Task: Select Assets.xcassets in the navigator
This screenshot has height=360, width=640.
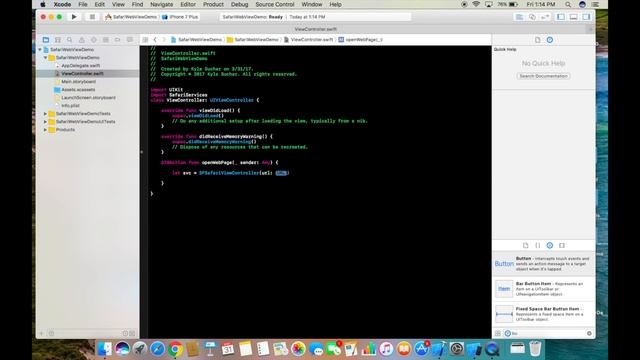Action: (x=78, y=90)
